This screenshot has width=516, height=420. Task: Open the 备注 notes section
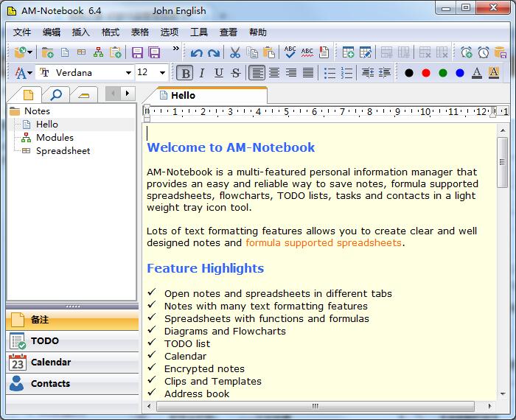[72, 320]
